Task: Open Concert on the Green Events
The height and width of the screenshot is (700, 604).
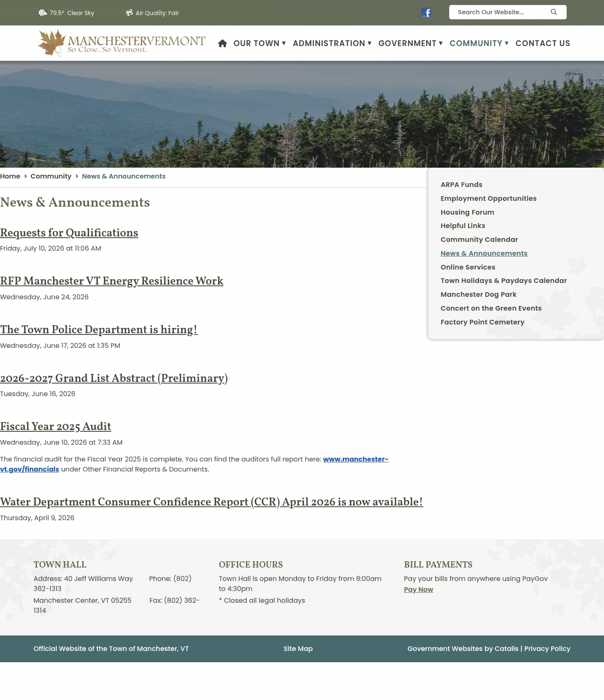Action: tap(491, 308)
